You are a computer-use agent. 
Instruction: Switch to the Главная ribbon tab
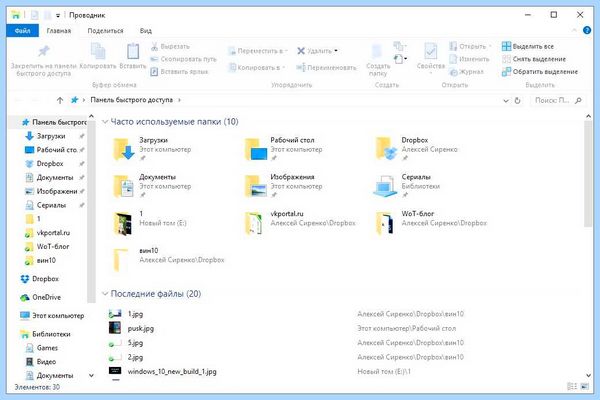coord(59,31)
